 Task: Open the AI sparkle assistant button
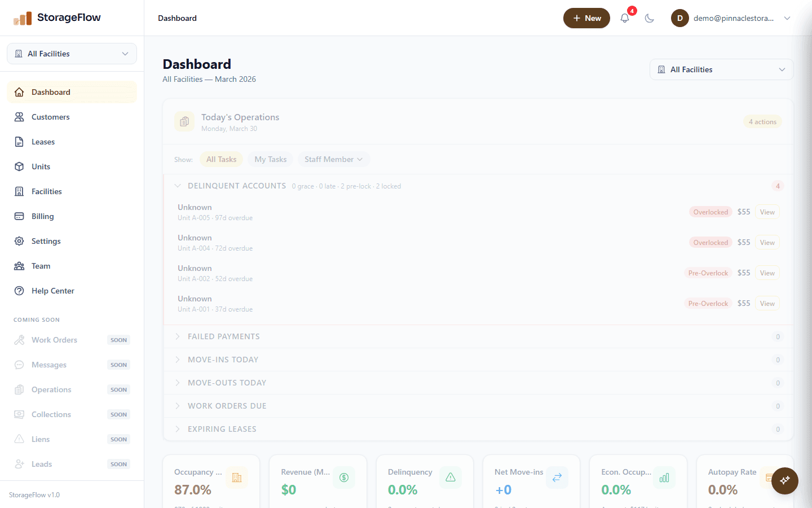pyautogui.click(x=784, y=481)
